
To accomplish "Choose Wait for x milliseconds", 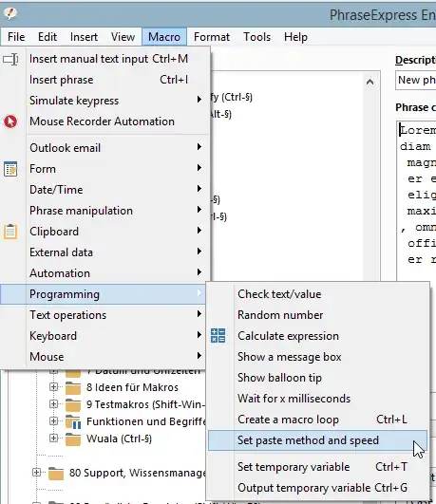I will coord(317,399).
